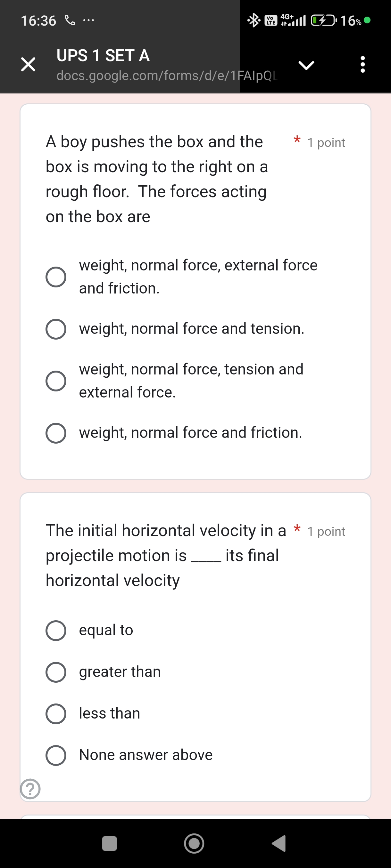Tap the docs.google.com URL text
391x868 pixels.
coord(166,76)
